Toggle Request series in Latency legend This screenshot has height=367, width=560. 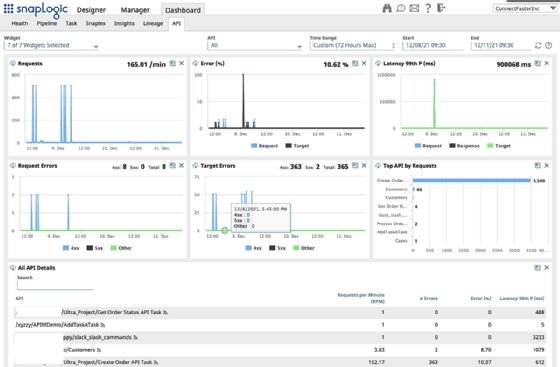click(x=428, y=146)
